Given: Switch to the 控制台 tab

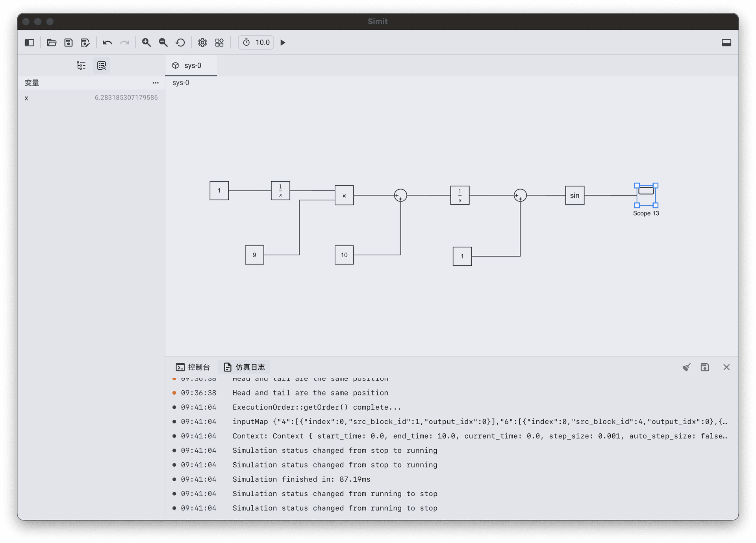Looking at the screenshot, I should 193,367.
